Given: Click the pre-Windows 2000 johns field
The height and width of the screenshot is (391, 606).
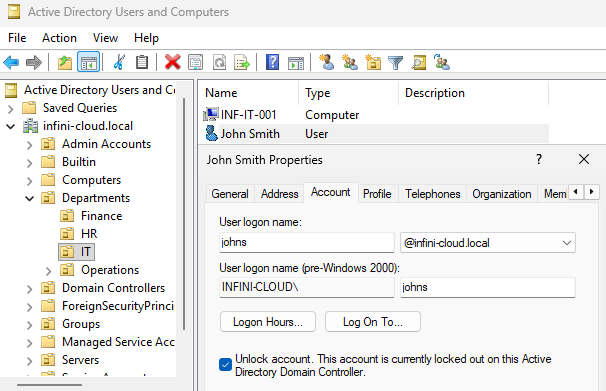Looking at the screenshot, I should pyautogui.click(x=488, y=287).
